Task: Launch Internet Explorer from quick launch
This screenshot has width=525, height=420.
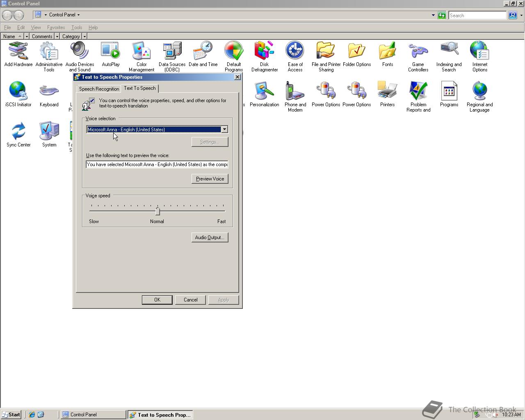Action: point(32,415)
